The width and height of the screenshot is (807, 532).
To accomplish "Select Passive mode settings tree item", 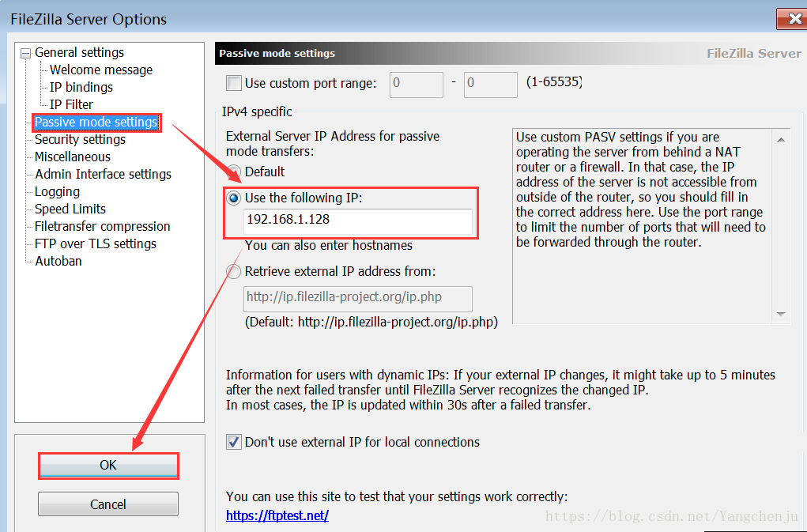I will [x=96, y=123].
